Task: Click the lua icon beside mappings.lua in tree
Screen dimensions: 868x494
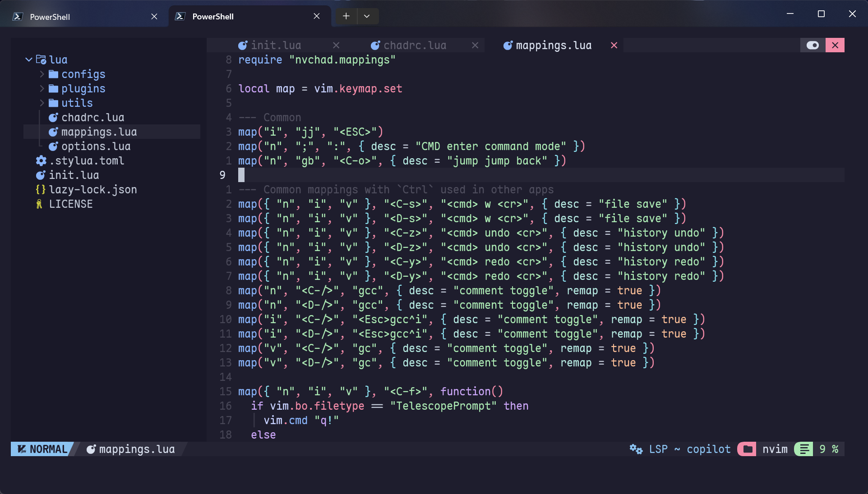Action: pyautogui.click(x=54, y=132)
